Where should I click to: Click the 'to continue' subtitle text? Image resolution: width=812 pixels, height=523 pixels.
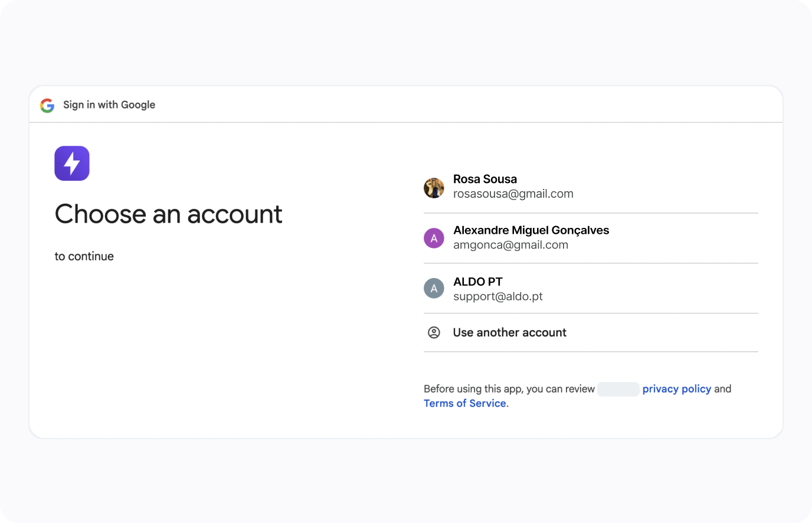(x=84, y=256)
